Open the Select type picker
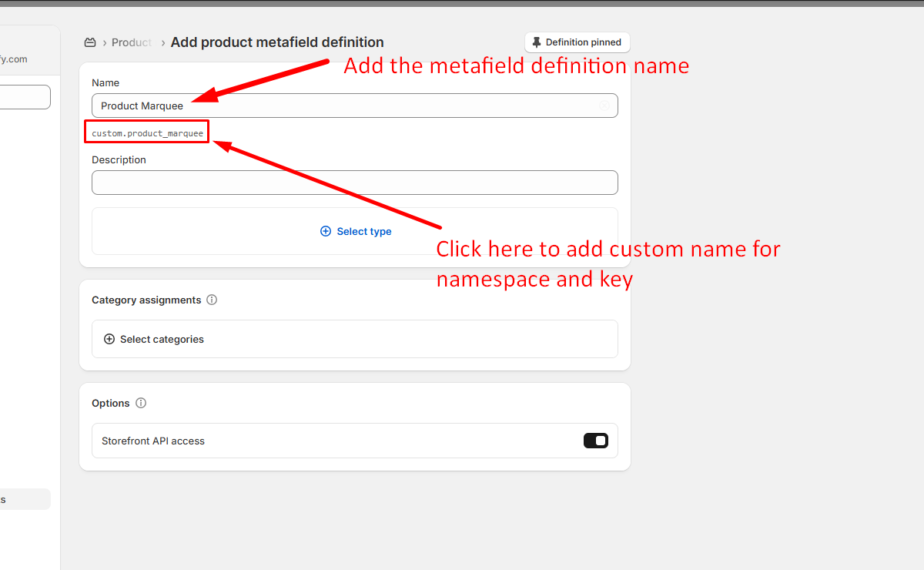The height and width of the screenshot is (570, 924). tap(363, 231)
